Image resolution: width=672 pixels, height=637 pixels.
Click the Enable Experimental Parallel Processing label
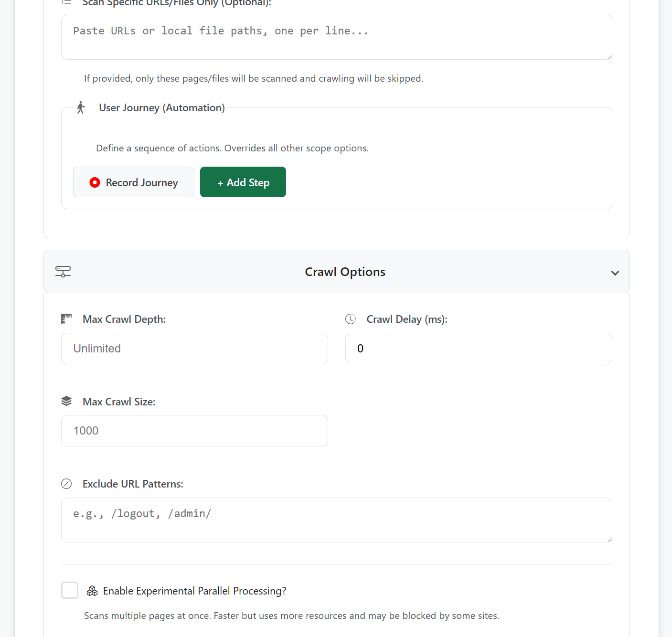click(194, 591)
